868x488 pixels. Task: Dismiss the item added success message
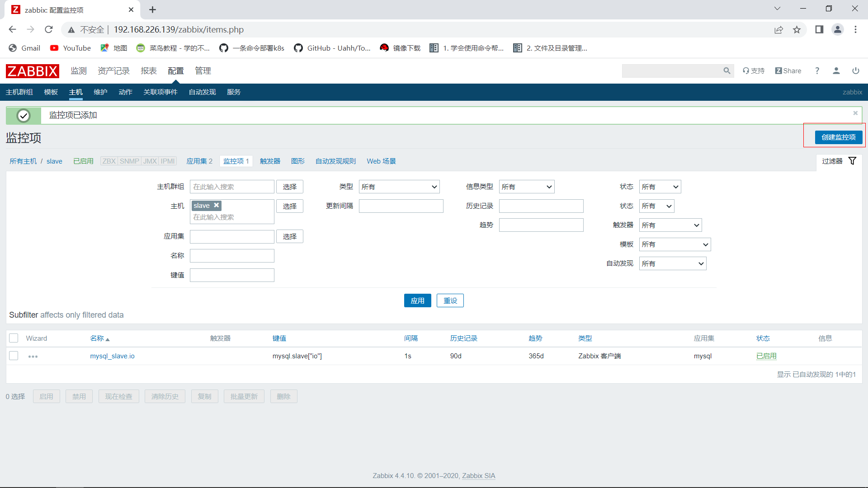(x=855, y=113)
